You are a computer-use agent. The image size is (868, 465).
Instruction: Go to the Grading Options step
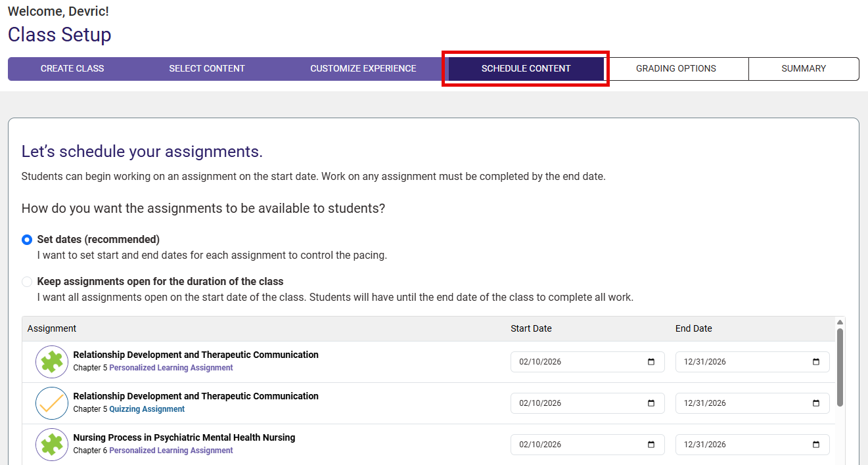(675, 68)
